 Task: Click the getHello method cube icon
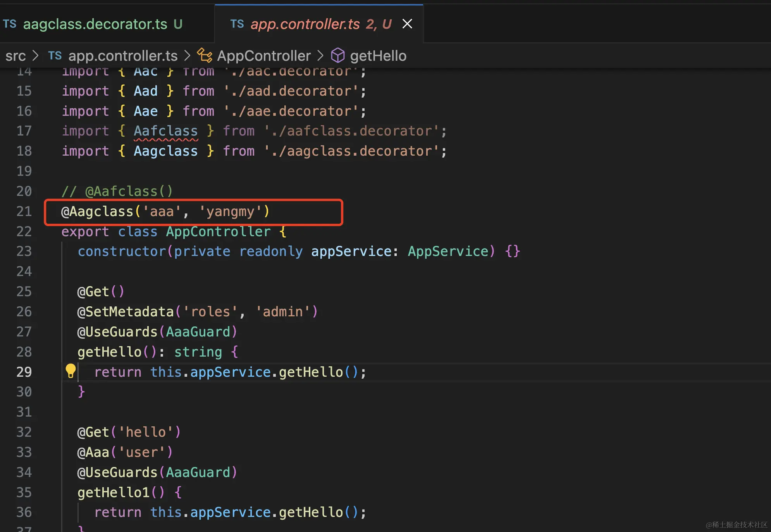pos(337,56)
